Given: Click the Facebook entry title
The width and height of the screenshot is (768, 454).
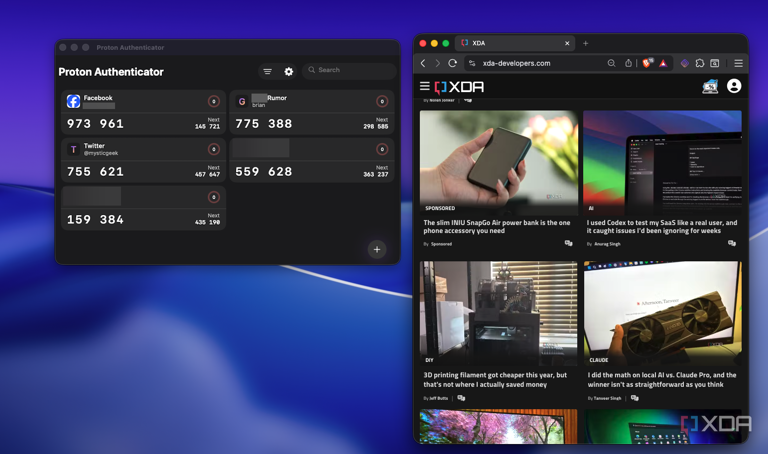Looking at the screenshot, I should point(98,98).
